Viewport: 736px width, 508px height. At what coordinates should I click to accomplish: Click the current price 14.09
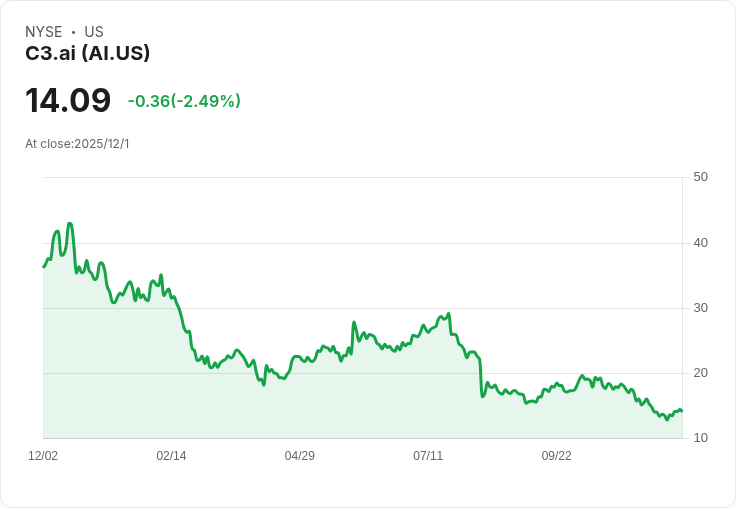[x=68, y=101]
